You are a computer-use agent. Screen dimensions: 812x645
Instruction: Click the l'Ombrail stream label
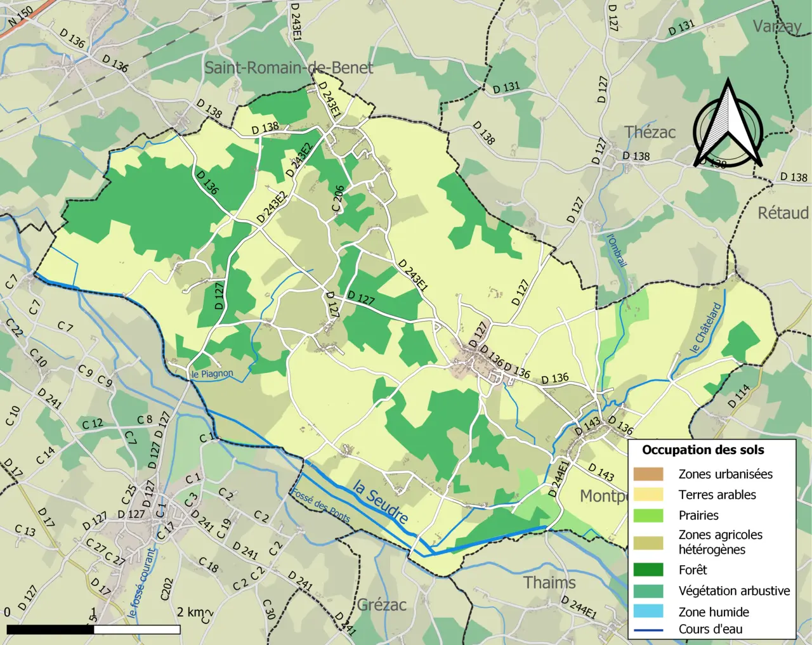(617, 251)
